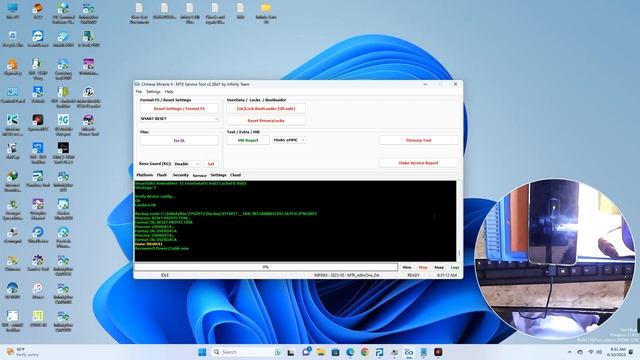Open File Explorer from the taskbar
Viewport: 640px width, 360px height.
pos(321,352)
